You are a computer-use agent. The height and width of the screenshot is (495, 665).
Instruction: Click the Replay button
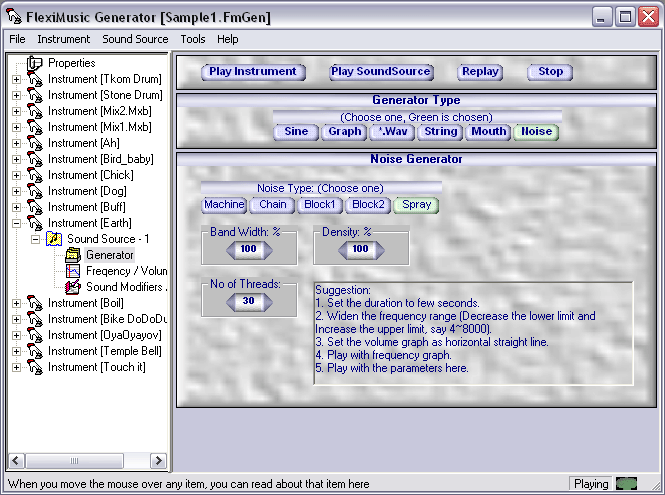coord(480,72)
